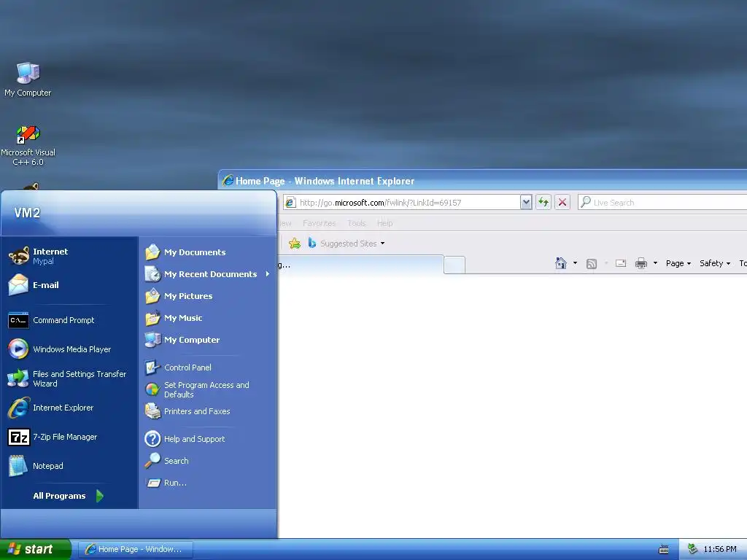Screen dimensions: 747x560
Task: Select Microsoft Visual C++ 6.0 desktop shortcut
Action: 28,145
